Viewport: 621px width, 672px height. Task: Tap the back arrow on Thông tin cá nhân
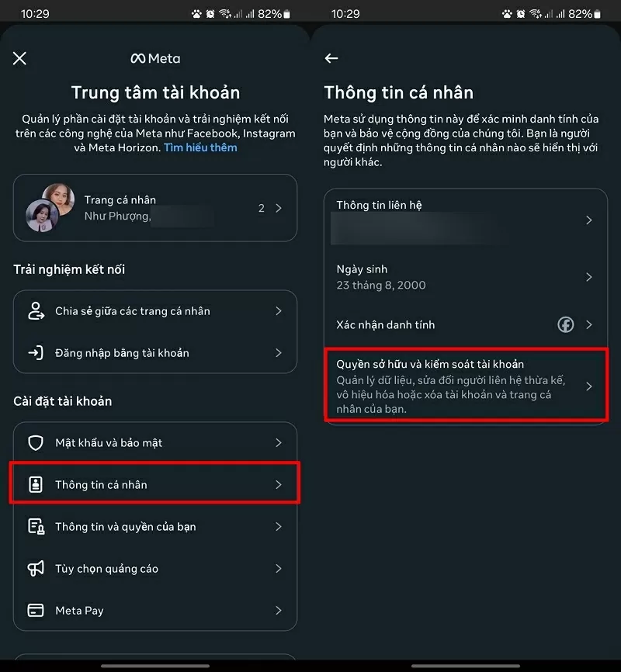pyautogui.click(x=331, y=58)
